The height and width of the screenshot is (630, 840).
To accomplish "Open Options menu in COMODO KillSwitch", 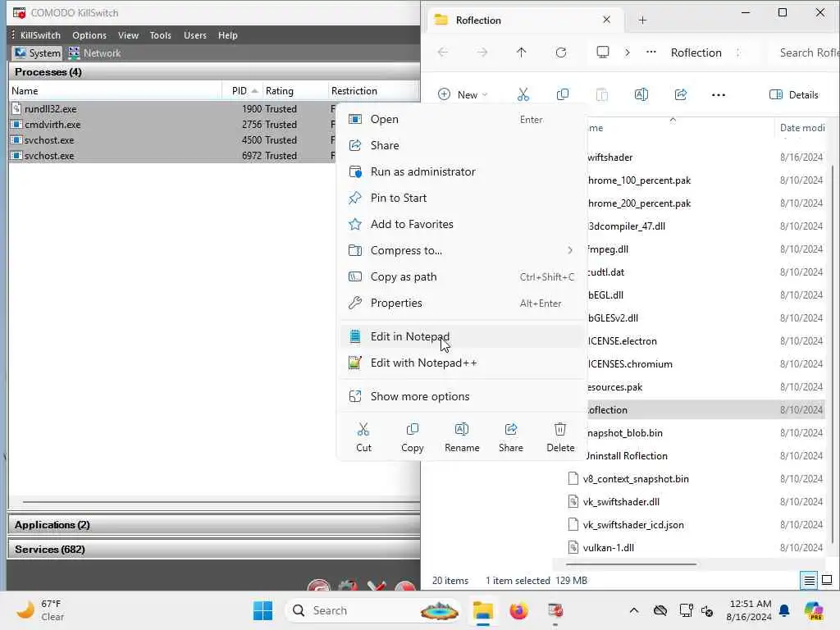I will tap(89, 34).
